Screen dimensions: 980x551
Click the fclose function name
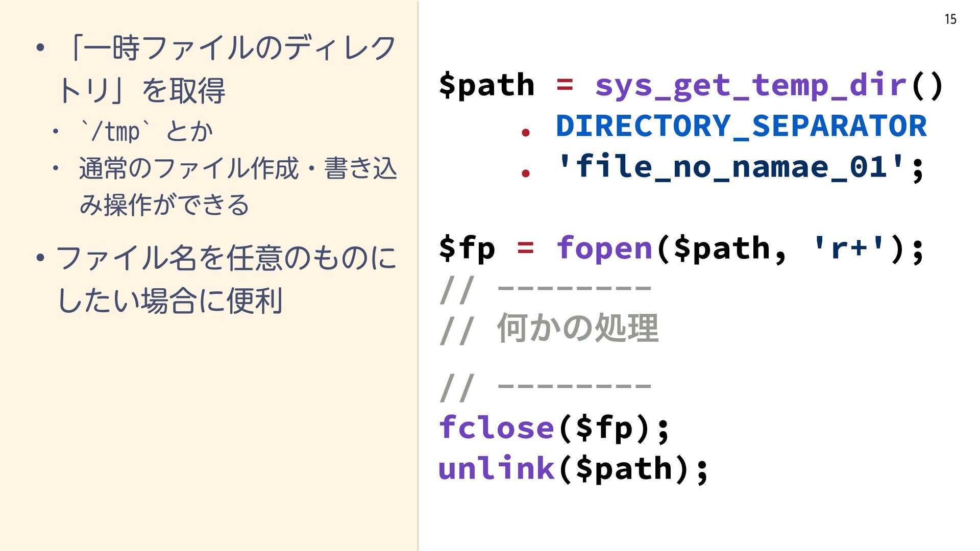[496, 428]
